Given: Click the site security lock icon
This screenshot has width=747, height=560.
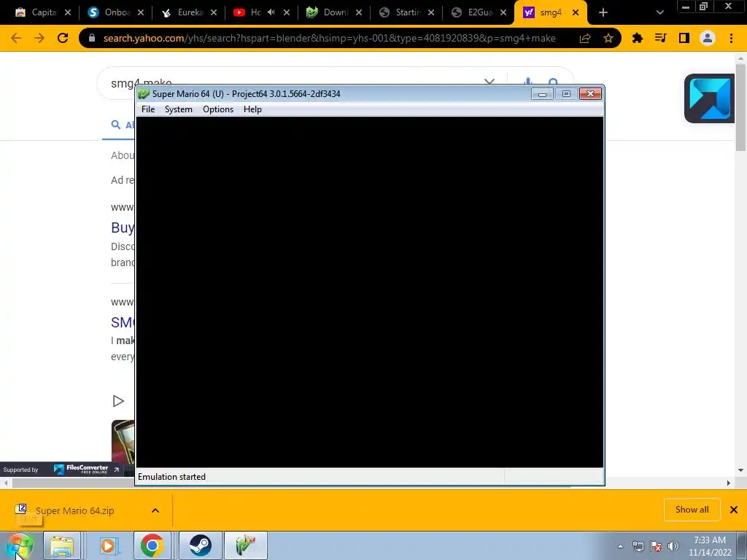Looking at the screenshot, I should [x=92, y=38].
